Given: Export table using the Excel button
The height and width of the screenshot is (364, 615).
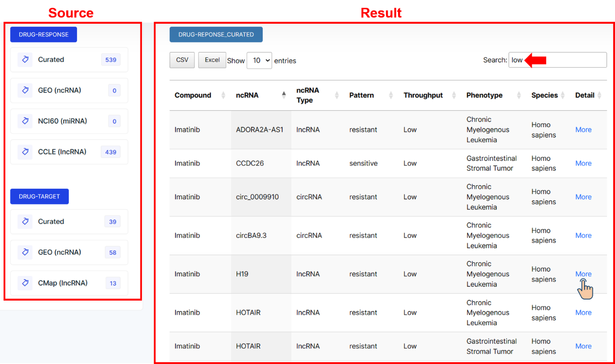Looking at the screenshot, I should [212, 60].
